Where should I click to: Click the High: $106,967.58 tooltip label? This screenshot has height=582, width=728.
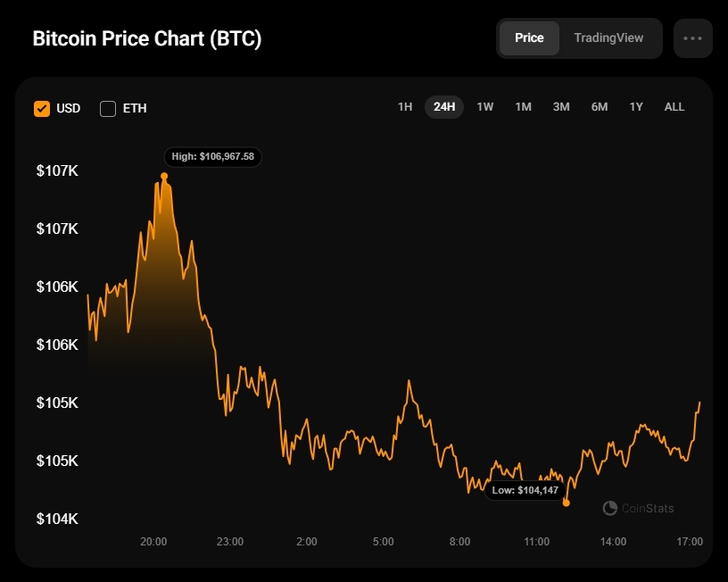212,156
